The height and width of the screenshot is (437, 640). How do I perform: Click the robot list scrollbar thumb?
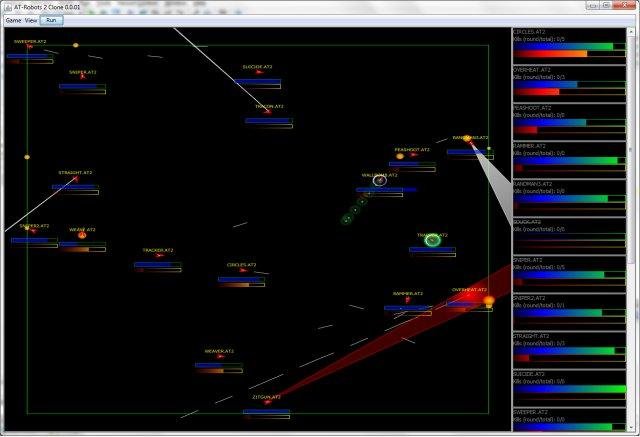(x=630, y=149)
